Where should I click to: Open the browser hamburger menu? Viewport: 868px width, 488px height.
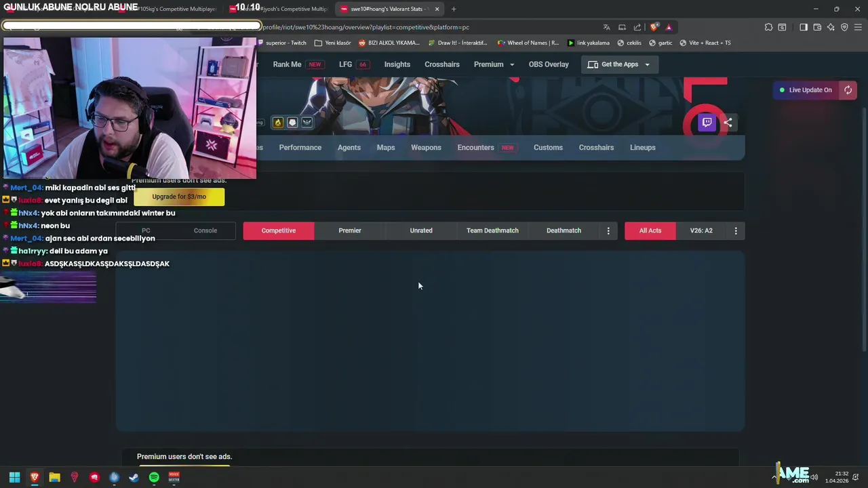tap(859, 27)
